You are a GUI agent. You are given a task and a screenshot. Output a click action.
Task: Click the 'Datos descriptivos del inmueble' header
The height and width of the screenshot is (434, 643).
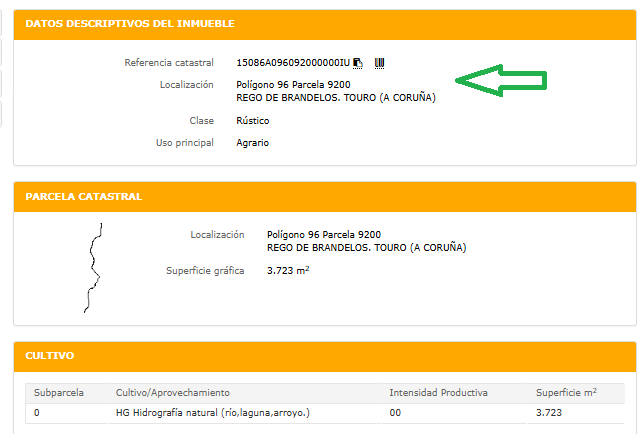pos(130,23)
